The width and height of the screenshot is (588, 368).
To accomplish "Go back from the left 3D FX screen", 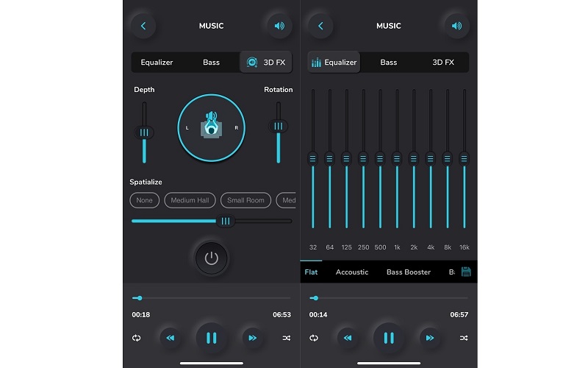I will [143, 26].
